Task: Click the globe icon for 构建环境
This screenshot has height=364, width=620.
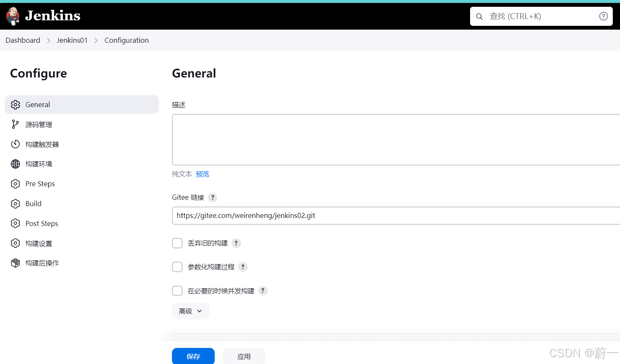Action: click(16, 164)
